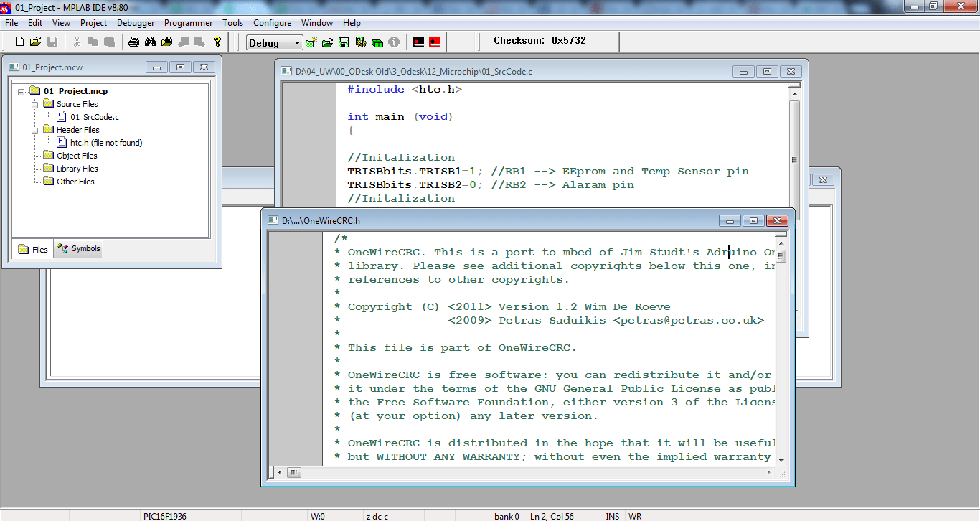The image size is (980, 521).
Task: Open the Configure menu
Action: (272, 23)
